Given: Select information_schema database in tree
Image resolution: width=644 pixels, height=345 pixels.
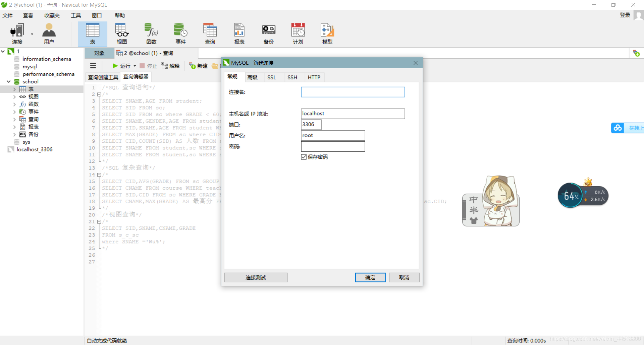Looking at the screenshot, I should [47, 59].
